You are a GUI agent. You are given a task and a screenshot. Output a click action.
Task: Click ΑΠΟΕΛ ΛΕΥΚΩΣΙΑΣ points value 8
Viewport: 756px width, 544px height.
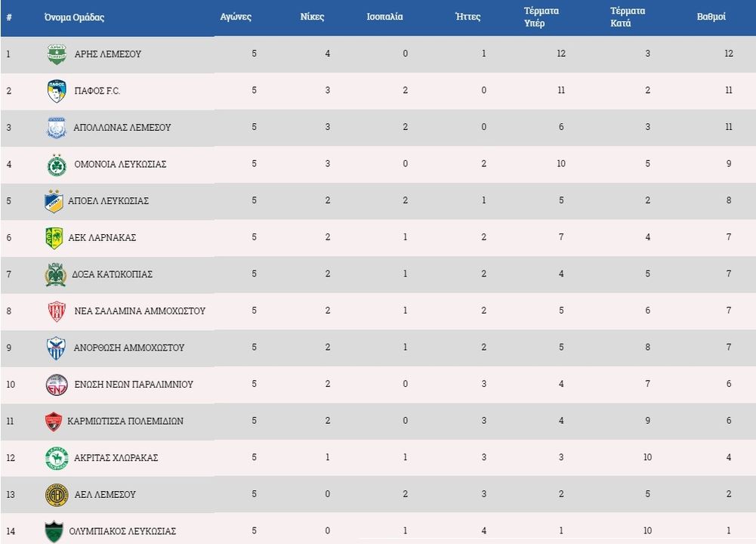729,201
